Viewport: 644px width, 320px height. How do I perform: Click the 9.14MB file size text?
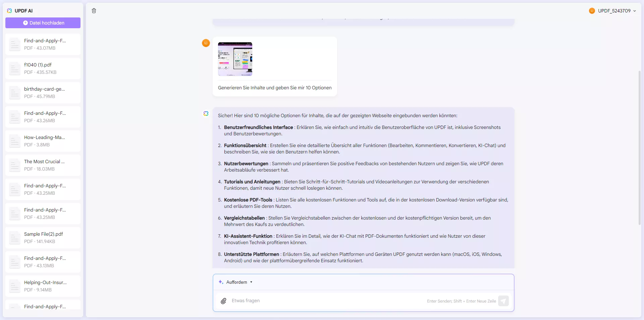pyautogui.click(x=44, y=290)
